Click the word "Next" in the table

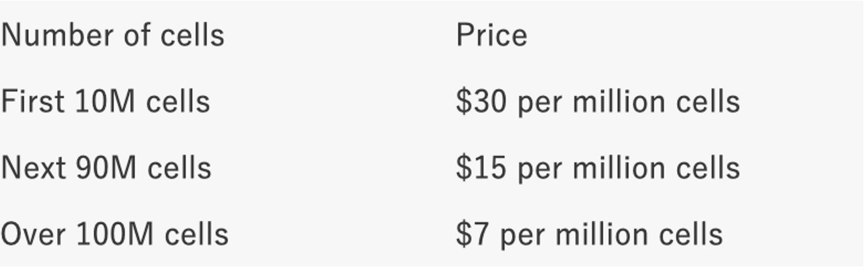33,168
